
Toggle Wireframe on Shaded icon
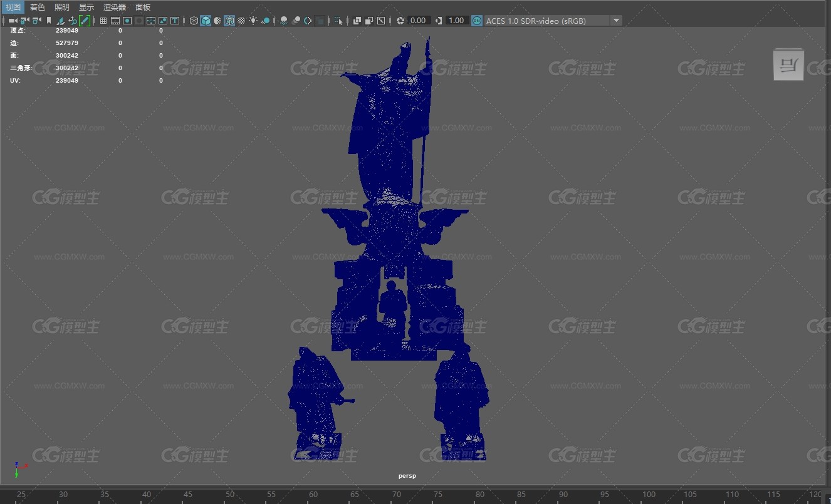229,21
